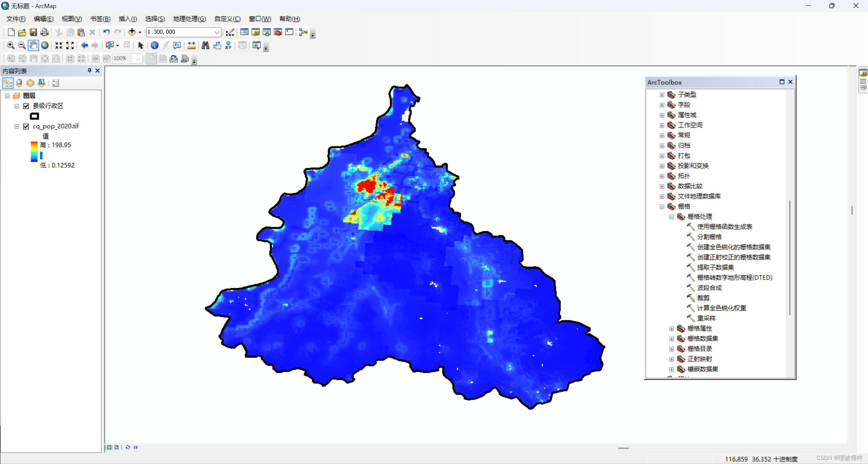Click the Full Extent globe icon
The height and width of the screenshot is (464, 868).
[45, 45]
